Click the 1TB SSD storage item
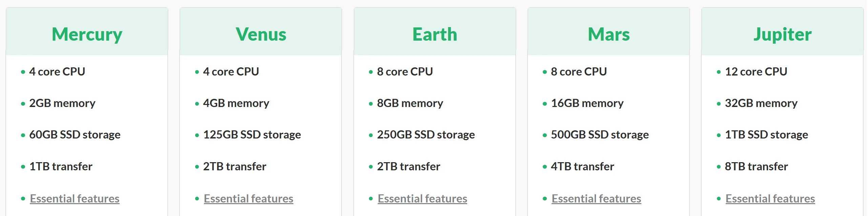 click(x=766, y=135)
